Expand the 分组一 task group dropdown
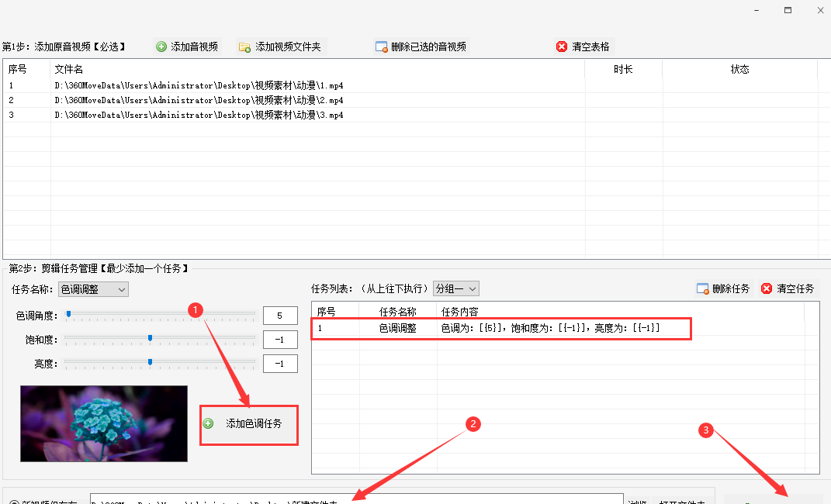The image size is (831, 504). tap(455, 288)
